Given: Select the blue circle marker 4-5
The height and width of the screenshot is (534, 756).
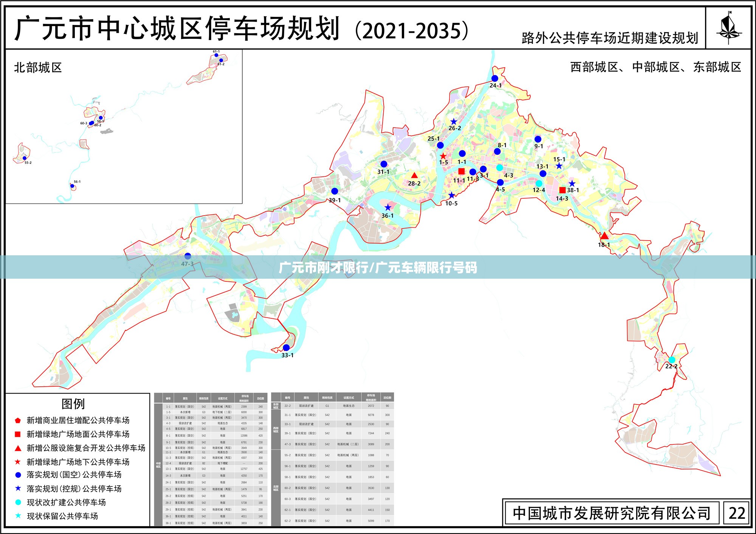Looking at the screenshot, I should (500, 183).
